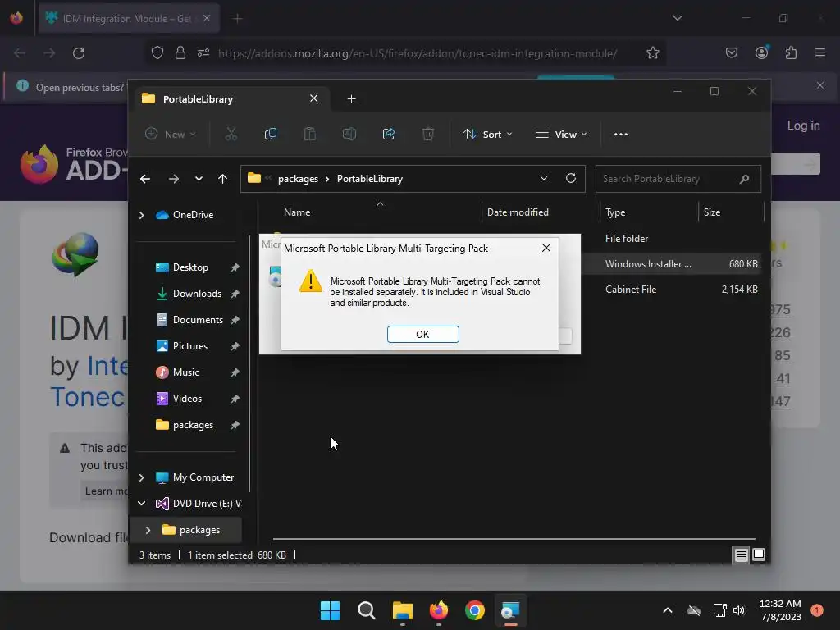This screenshot has width=840, height=630.
Task: Open Google Chrome from the taskbar
Action: [x=475, y=610]
